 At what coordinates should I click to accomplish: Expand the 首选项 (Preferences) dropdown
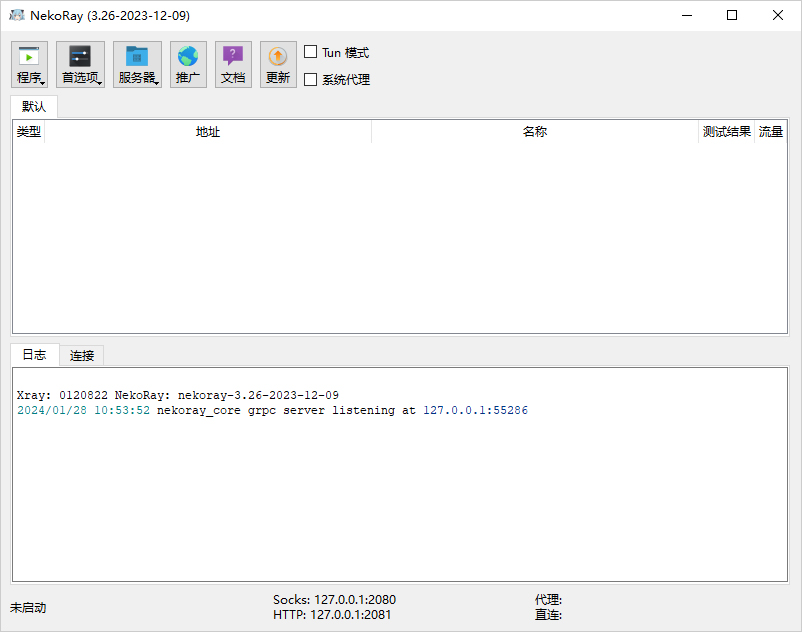pos(80,65)
